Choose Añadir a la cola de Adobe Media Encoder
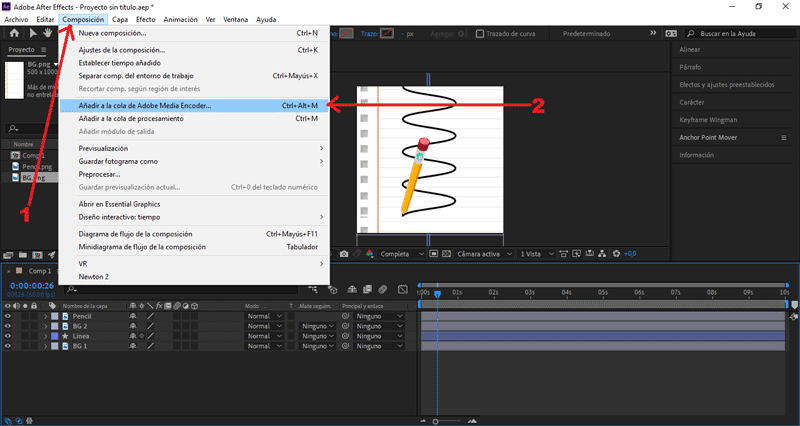 pos(145,105)
